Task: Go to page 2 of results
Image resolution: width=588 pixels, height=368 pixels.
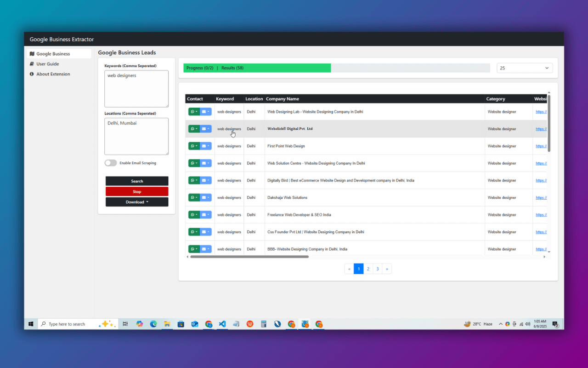Action: point(368,269)
